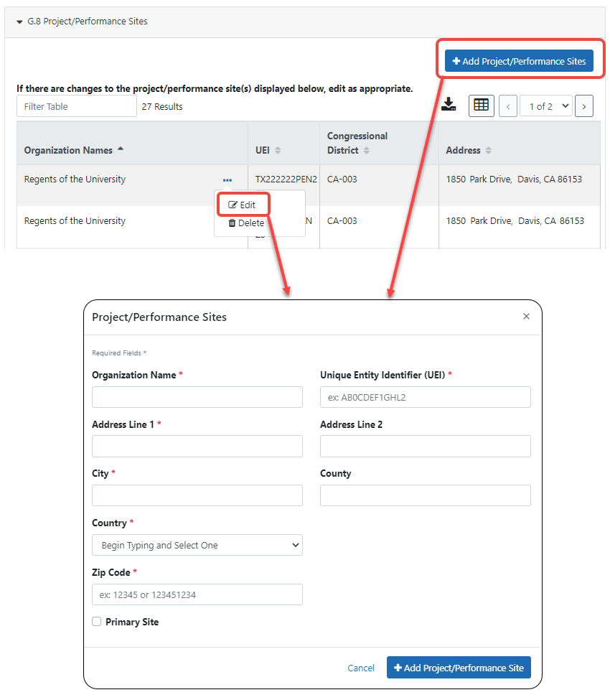Collapse the G.8 Project/Performance Sites section
This screenshot has width=610, height=700.
pos(19,22)
